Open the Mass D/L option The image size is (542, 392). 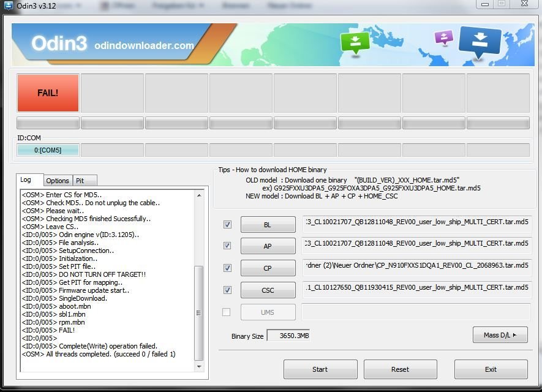click(x=500, y=335)
